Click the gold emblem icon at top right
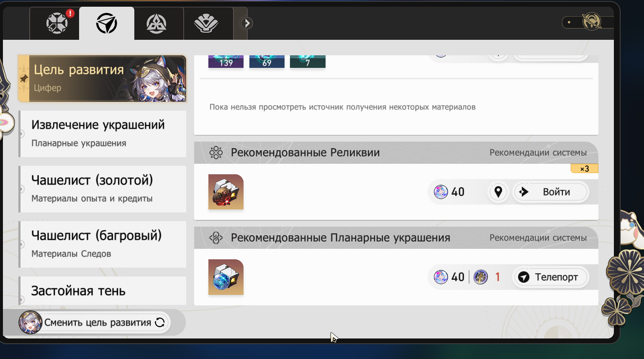This screenshot has height=359, width=644. point(592,22)
